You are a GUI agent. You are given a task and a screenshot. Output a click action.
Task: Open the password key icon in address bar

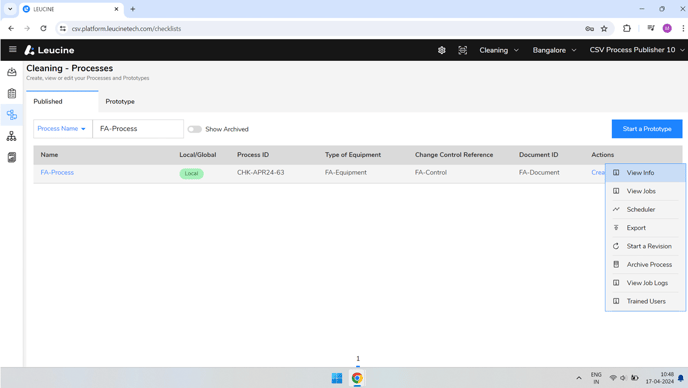click(589, 29)
